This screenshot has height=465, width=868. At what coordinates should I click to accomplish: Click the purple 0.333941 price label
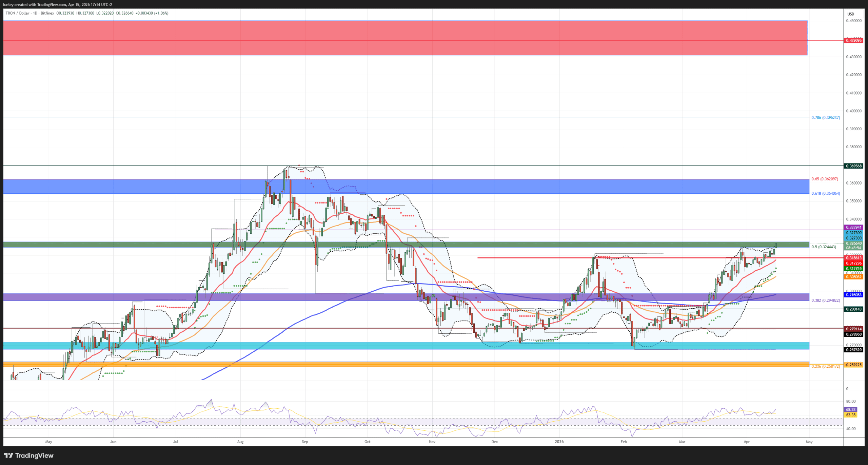(x=853, y=228)
